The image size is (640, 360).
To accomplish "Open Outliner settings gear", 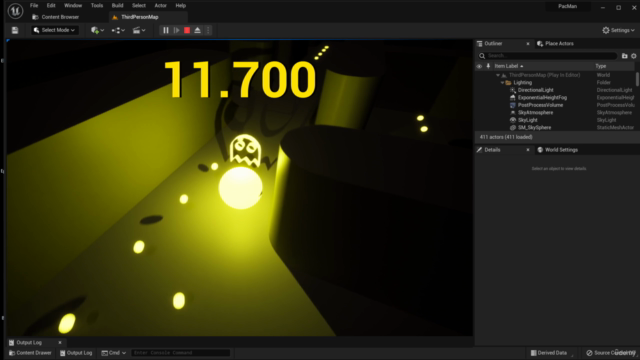I will [633, 56].
